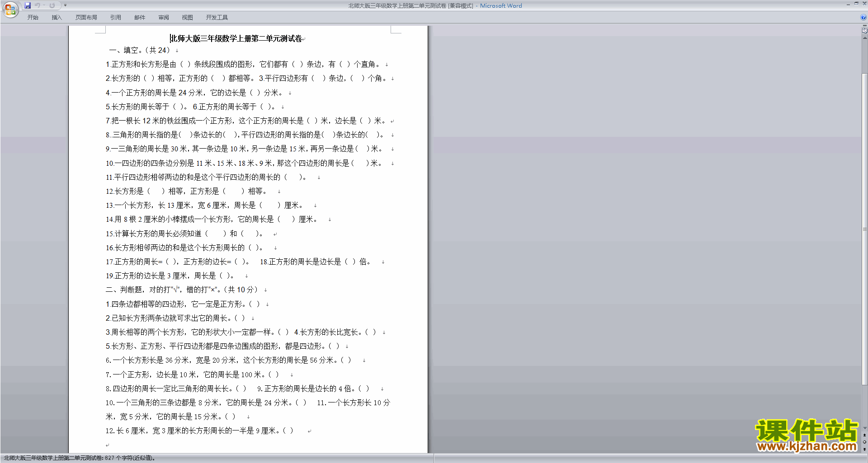
Task: Open the 邮件 ribbon tab
Action: [x=140, y=18]
